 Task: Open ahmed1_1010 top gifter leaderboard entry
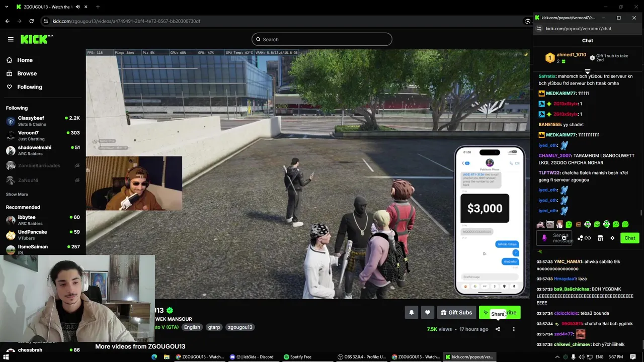pos(567,58)
